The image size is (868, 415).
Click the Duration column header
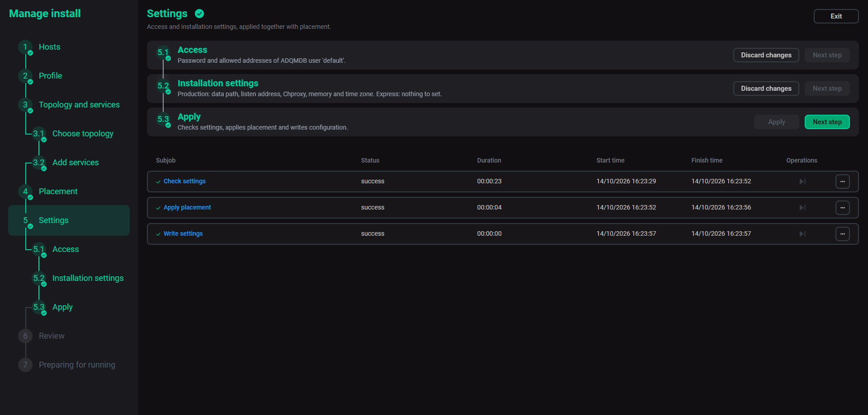489,160
